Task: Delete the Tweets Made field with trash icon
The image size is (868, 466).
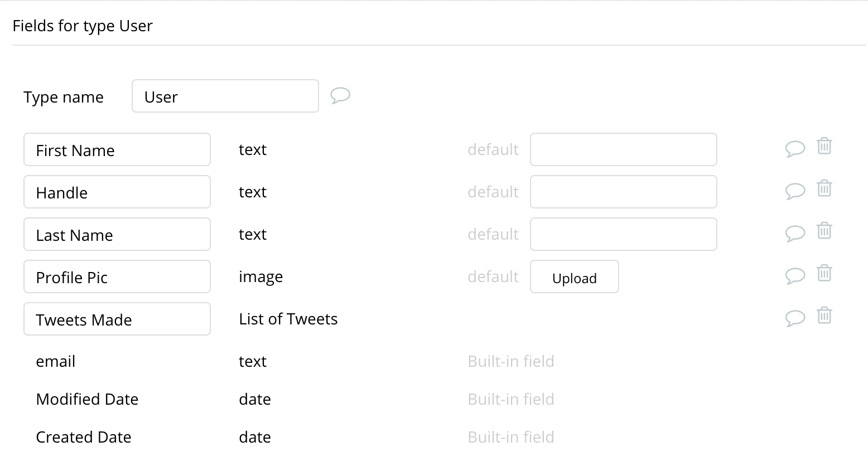Action: click(x=824, y=315)
